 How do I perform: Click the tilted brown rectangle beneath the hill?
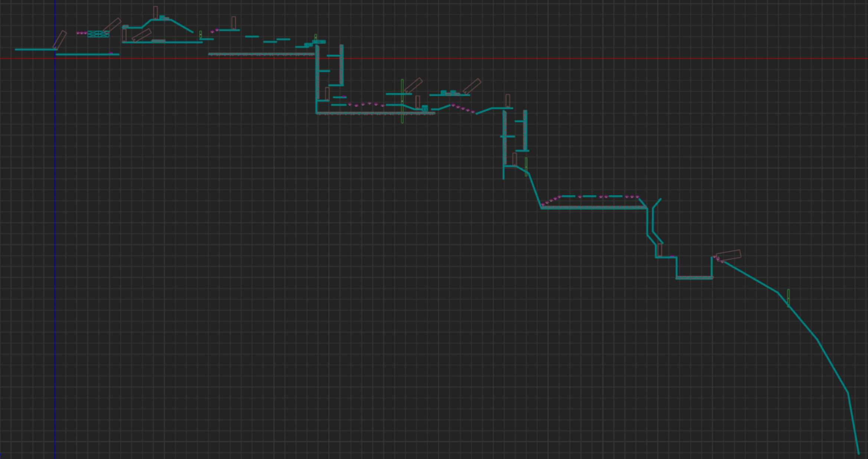[141, 36]
